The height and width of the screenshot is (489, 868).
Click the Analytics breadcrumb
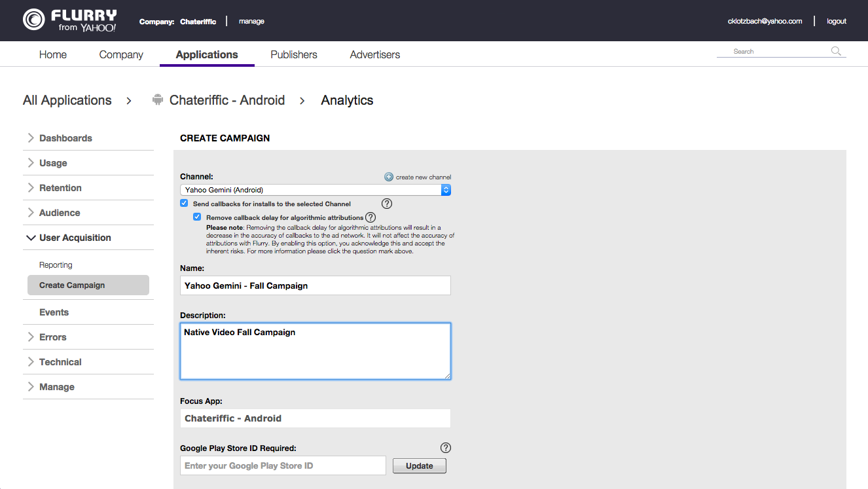(x=347, y=100)
